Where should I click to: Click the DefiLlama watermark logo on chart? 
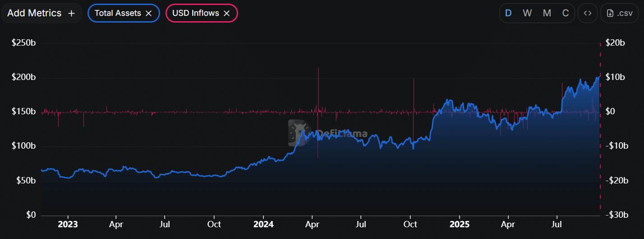pos(298,133)
